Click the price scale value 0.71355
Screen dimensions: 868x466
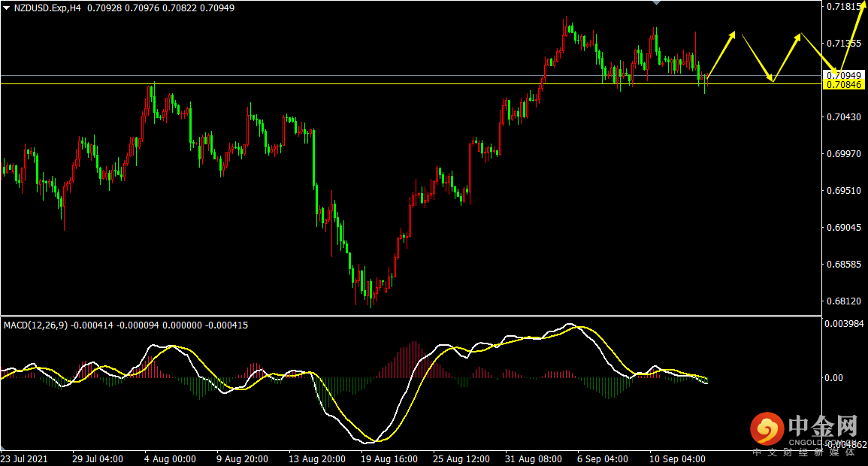point(844,43)
